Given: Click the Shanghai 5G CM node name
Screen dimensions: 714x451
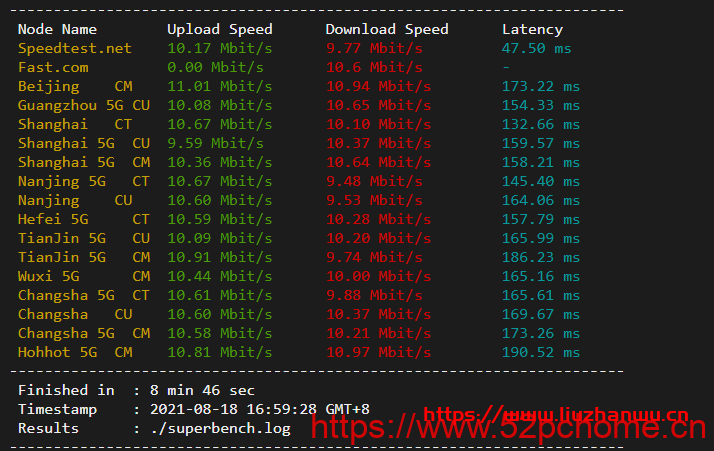Looking at the screenshot, I should click(84, 163).
